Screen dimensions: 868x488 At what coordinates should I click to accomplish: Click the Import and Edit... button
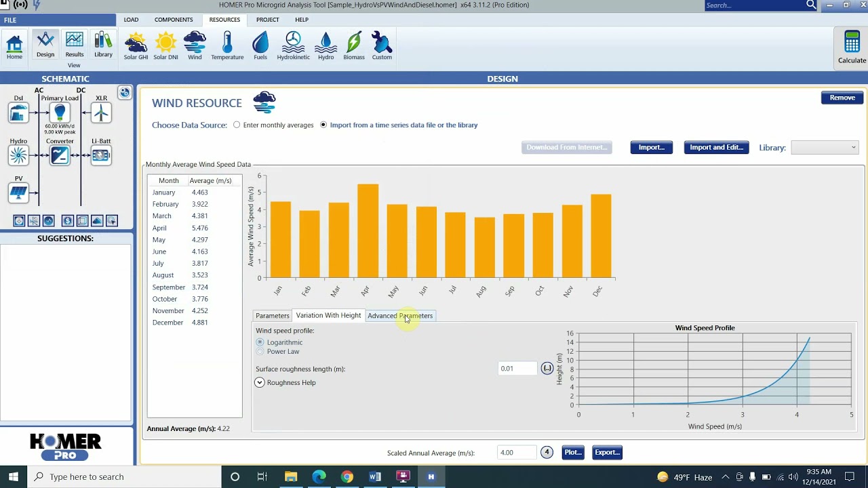716,147
